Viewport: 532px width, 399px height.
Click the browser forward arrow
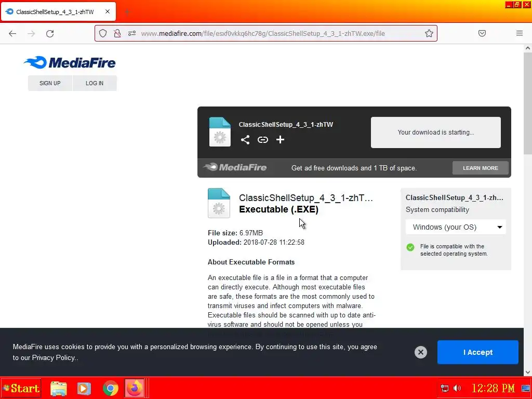pos(31,33)
